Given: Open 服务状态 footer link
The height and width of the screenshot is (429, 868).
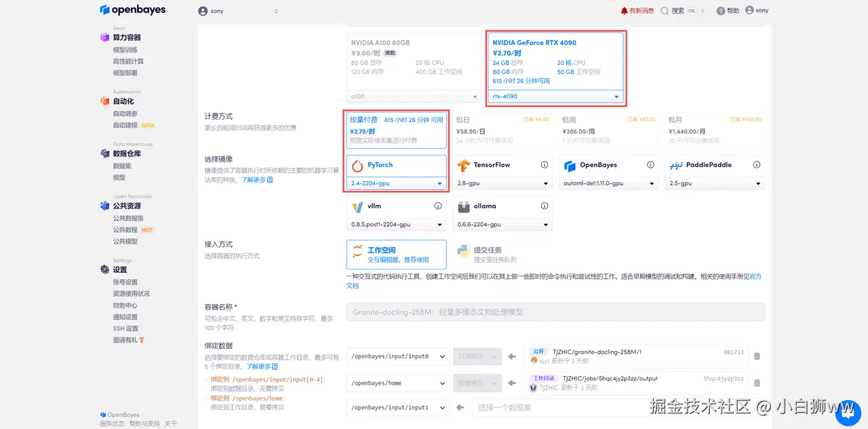Looking at the screenshot, I should [x=112, y=424].
